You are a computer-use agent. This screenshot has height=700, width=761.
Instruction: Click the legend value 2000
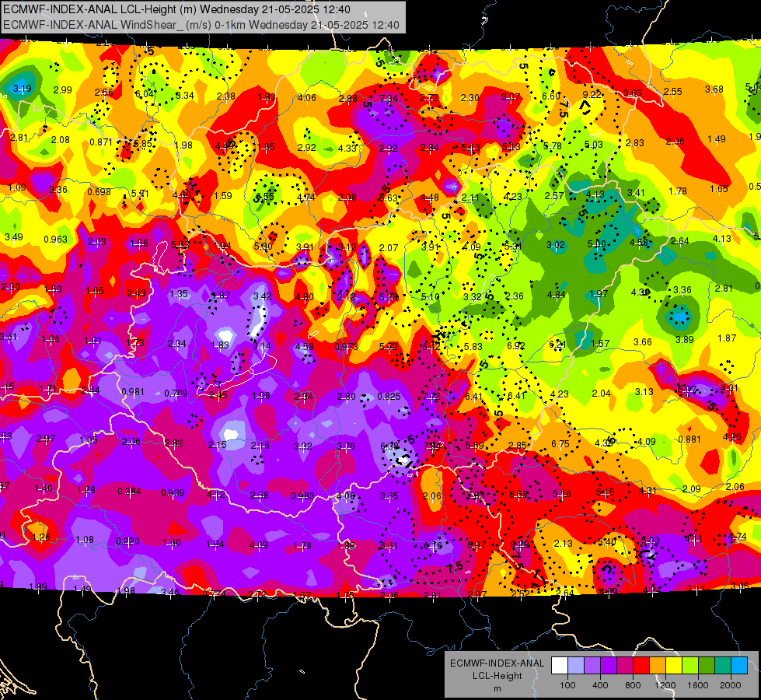pyautogui.click(x=731, y=685)
